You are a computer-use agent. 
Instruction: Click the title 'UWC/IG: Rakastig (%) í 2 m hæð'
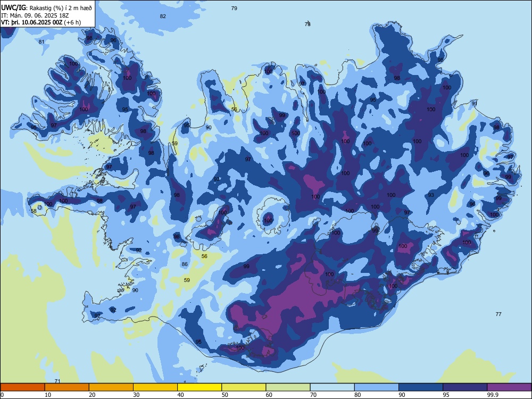(46, 8)
